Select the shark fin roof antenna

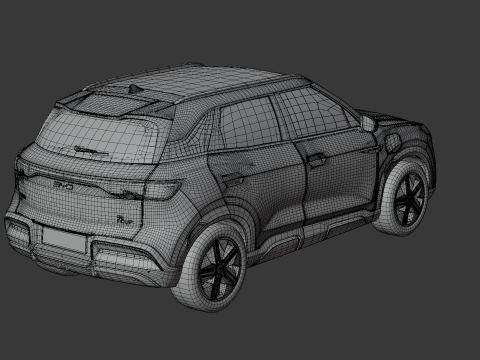click(135, 89)
